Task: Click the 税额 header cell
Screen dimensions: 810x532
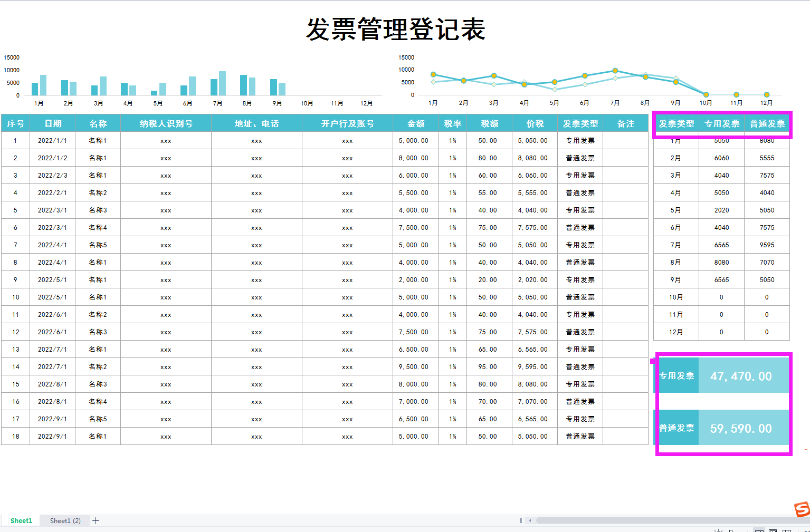Action: coord(489,123)
